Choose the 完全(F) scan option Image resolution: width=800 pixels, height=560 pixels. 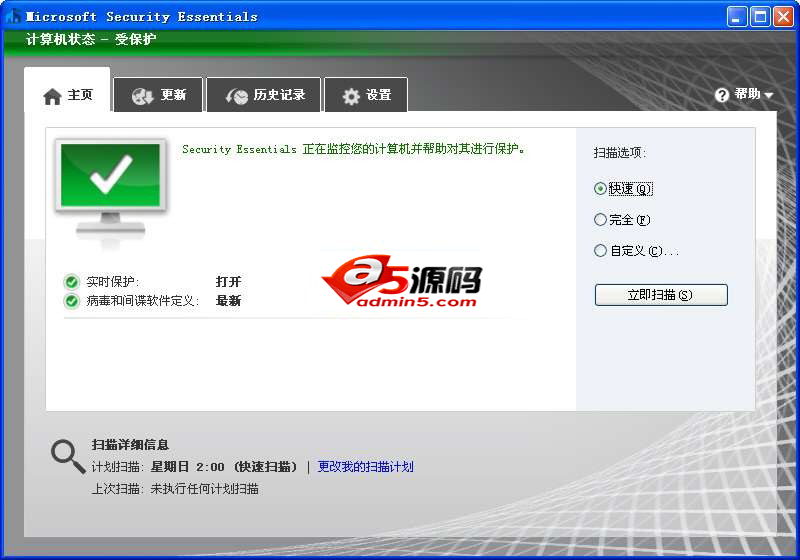tap(622, 220)
